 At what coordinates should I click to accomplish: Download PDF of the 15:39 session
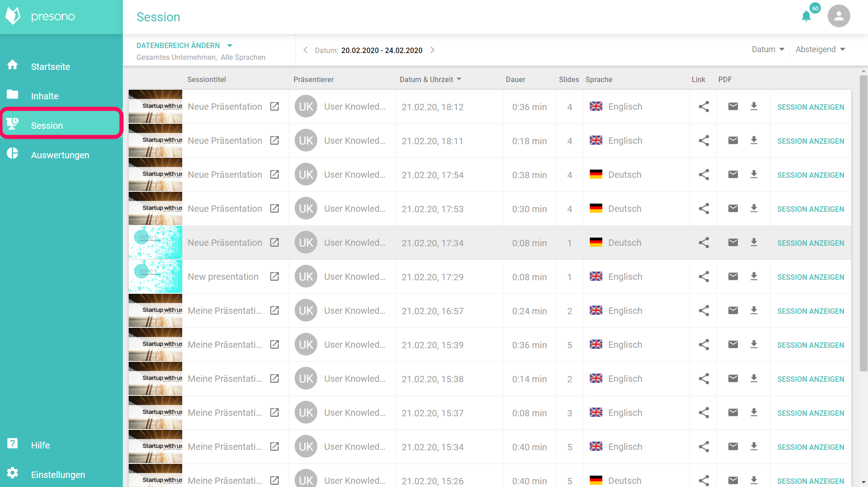(x=754, y=345)
